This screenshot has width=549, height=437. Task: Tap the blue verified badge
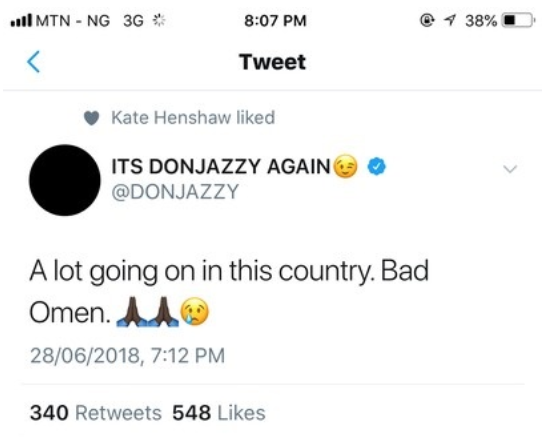tap(376, 166)
